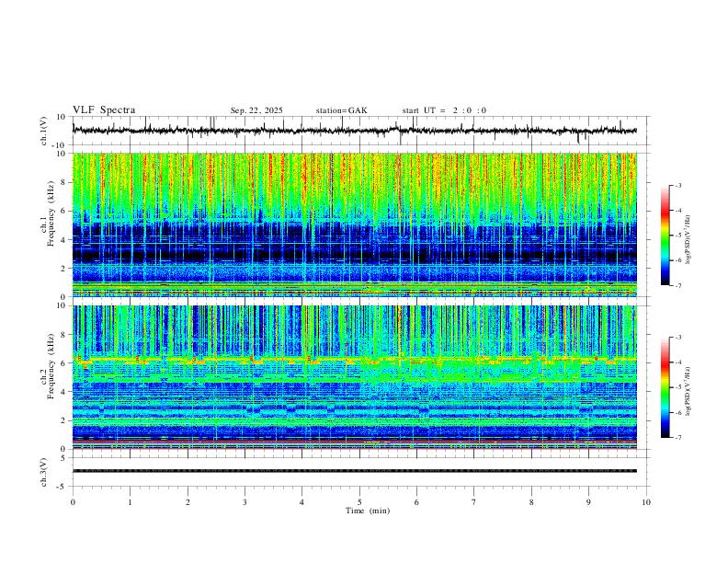Click time axis tick label "3"
The image size is (728, 563).
tap(245, 502)
